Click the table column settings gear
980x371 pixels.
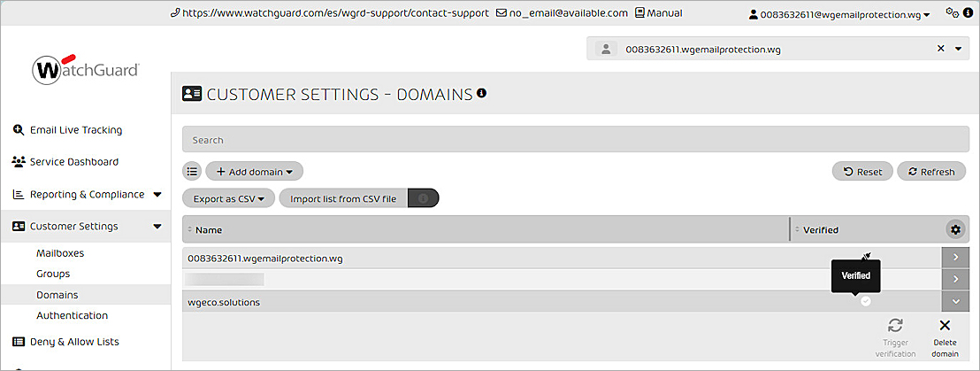coord(954,230)
